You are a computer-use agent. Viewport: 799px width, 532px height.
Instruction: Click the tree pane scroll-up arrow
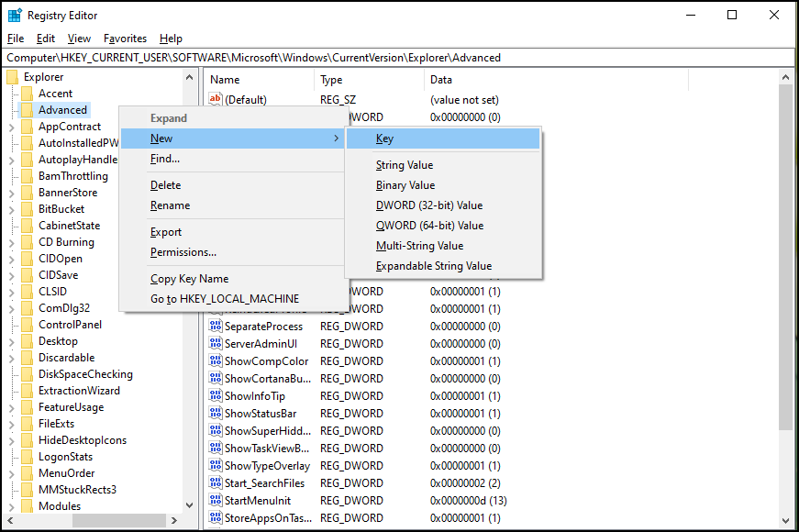[189, 77]
